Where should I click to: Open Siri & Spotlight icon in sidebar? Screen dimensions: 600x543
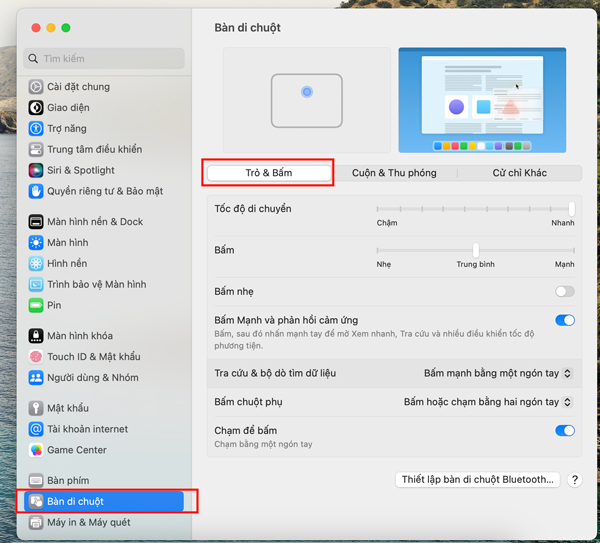(36, 170)
